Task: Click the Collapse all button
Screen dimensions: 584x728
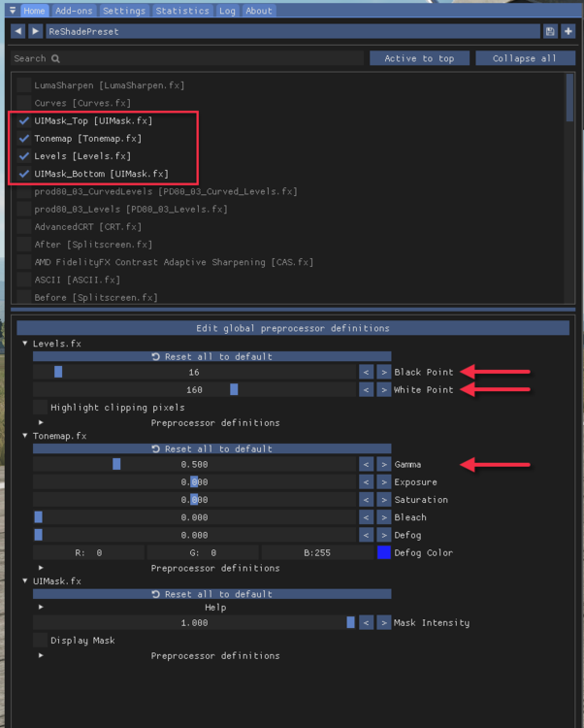Action: pyautogui.click(x=523, y=58)
